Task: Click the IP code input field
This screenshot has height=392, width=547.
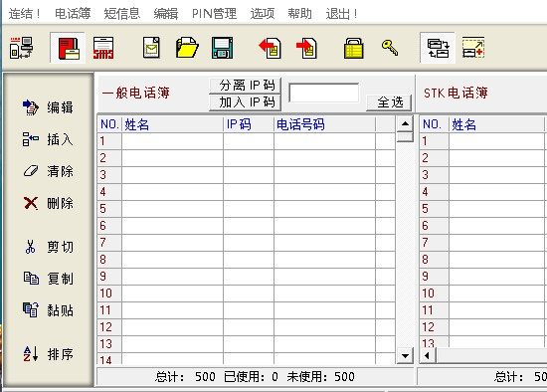Action: pyautogui.click(x=324, y=93)
